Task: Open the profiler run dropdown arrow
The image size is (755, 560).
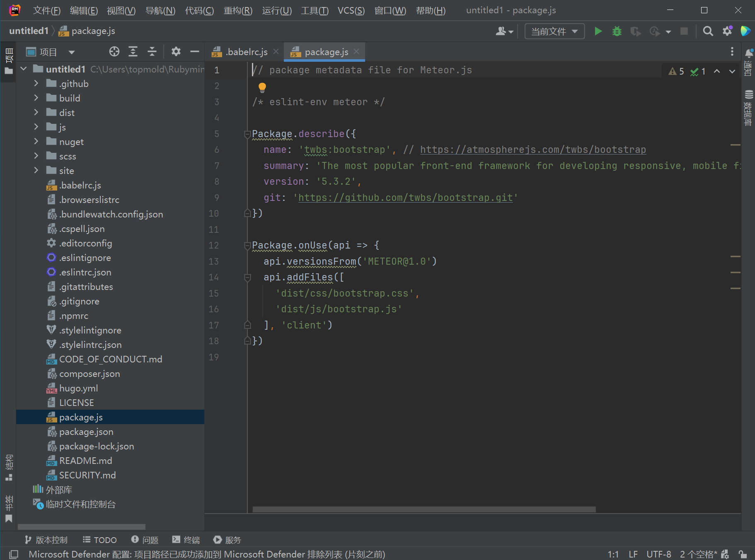Action: 668,31
